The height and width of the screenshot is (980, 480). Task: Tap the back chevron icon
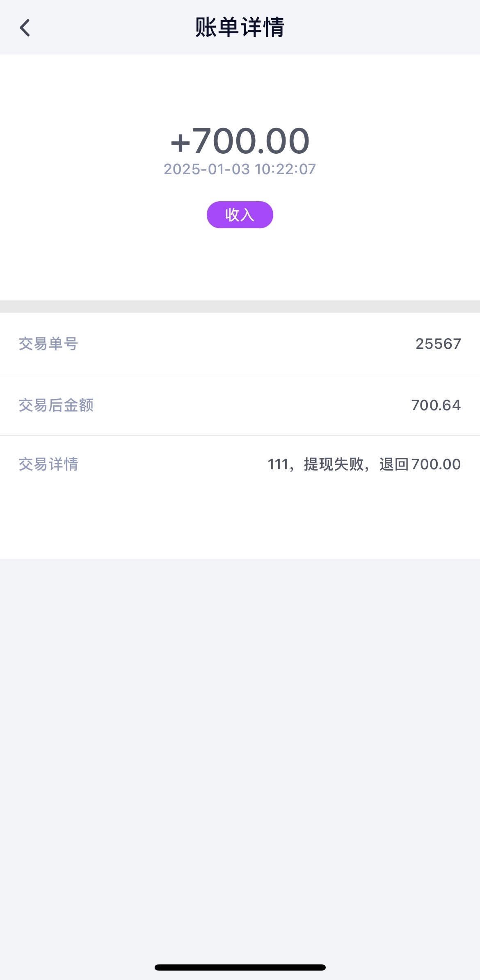coord(25,28)
